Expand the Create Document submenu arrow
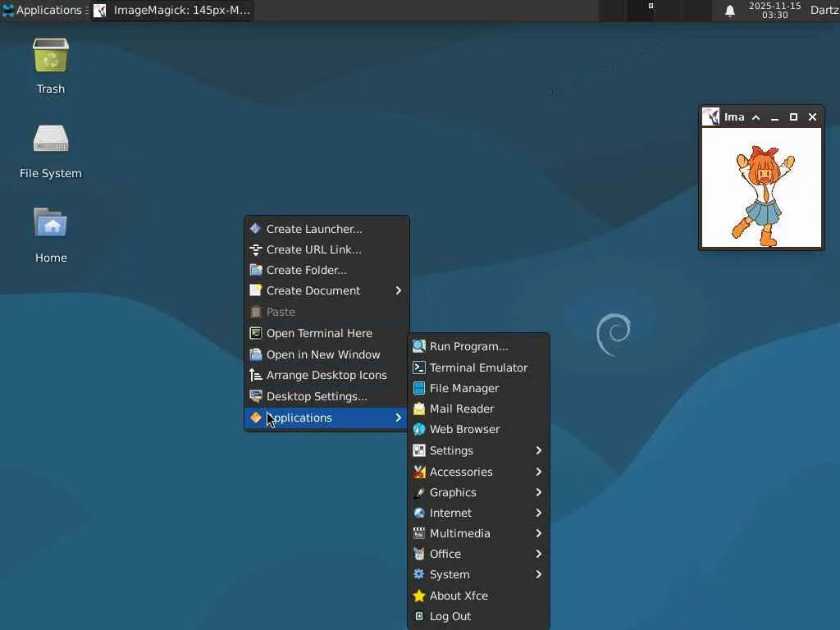840x630 pixels. click(x=398, y=290)
